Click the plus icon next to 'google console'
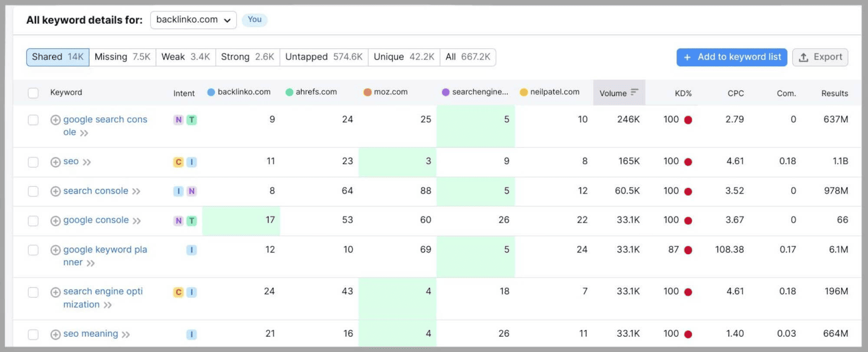This screenshot has height=352, width=868. (x=55, y=221)
